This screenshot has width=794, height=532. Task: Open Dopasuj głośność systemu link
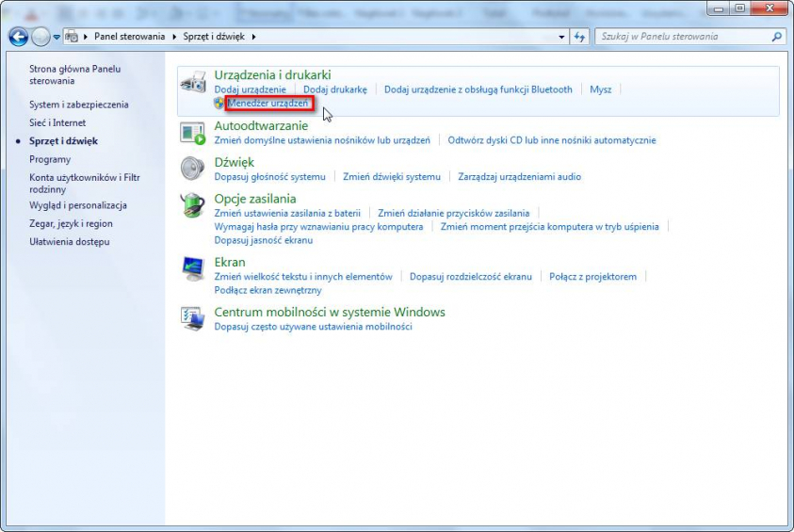(269, 176)
